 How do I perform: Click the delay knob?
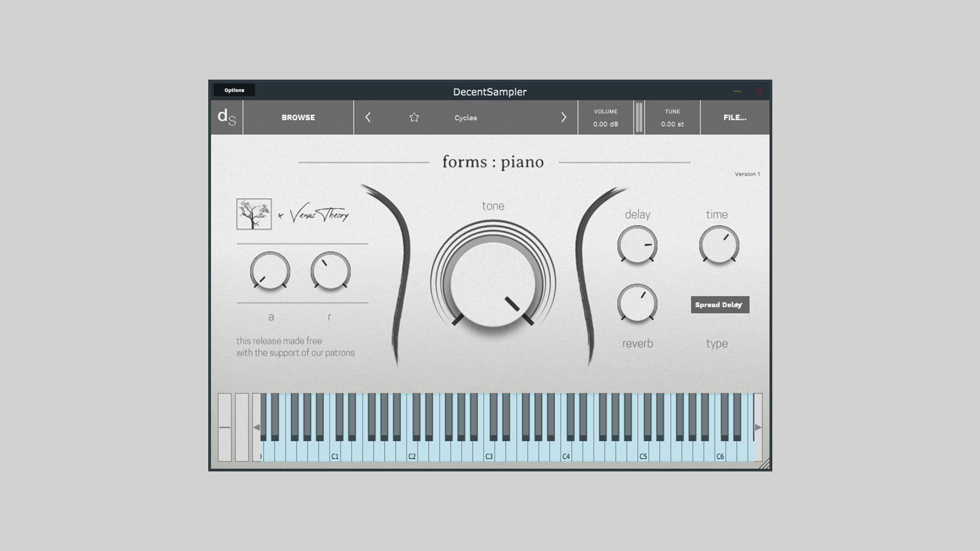(637, 245)
